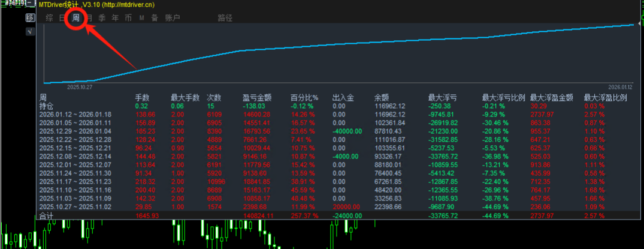Click the M tab

tap(142, 18)
